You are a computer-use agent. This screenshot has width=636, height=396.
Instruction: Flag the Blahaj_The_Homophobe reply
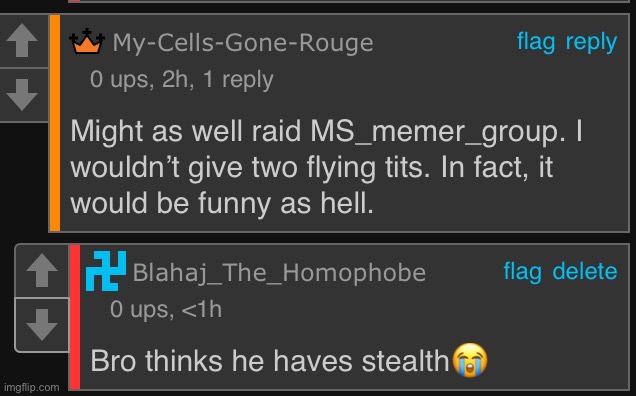tap(522, 271)
